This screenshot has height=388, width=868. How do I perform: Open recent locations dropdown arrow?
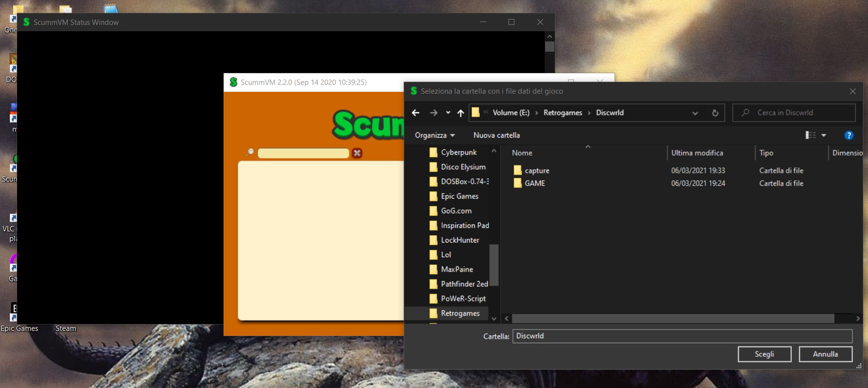(448, 113)
